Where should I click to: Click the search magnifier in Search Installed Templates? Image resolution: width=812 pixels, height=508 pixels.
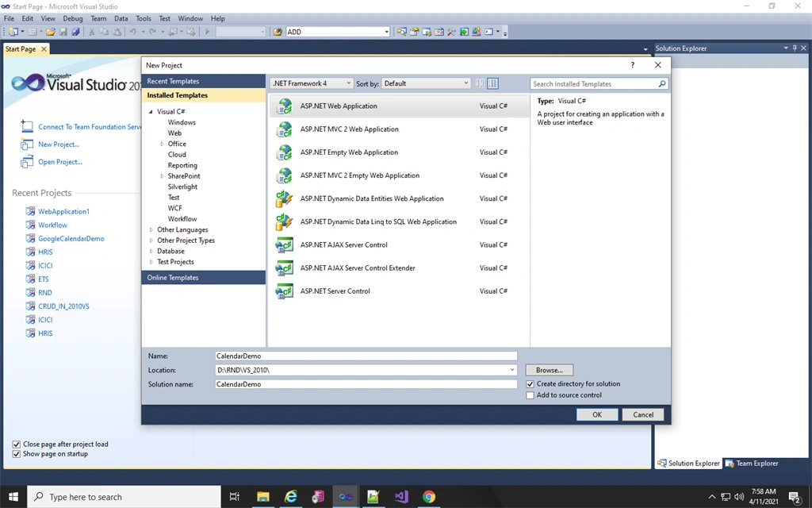[662, 83]
